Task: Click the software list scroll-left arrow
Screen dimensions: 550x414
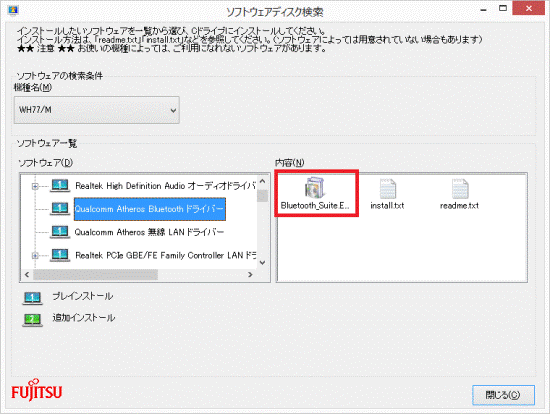Action: 27,274
